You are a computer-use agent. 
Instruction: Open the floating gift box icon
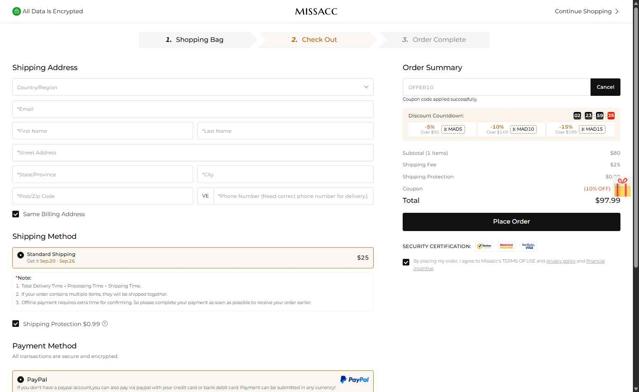pyautogui.click(x=622, y=188)
